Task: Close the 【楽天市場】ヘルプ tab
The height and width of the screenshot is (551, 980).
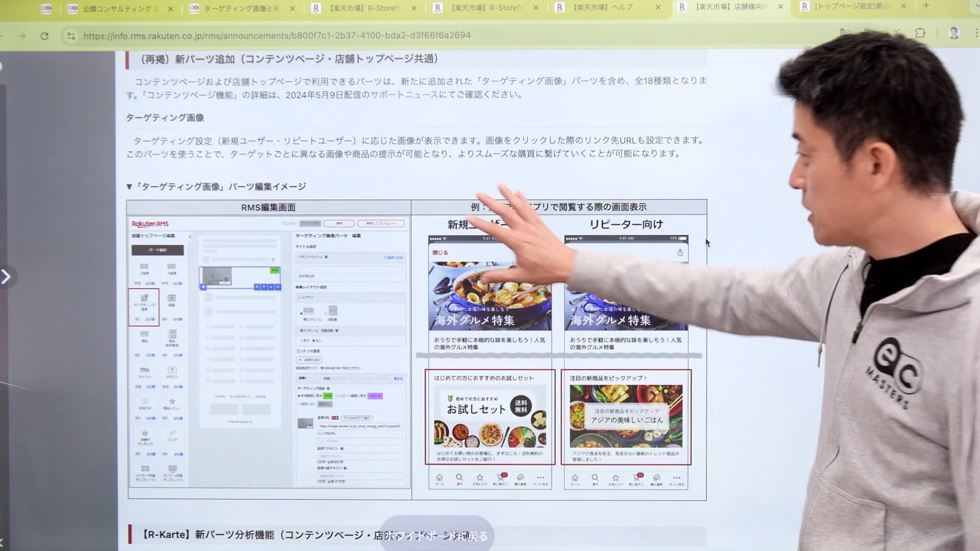Action: pos(658,7)
